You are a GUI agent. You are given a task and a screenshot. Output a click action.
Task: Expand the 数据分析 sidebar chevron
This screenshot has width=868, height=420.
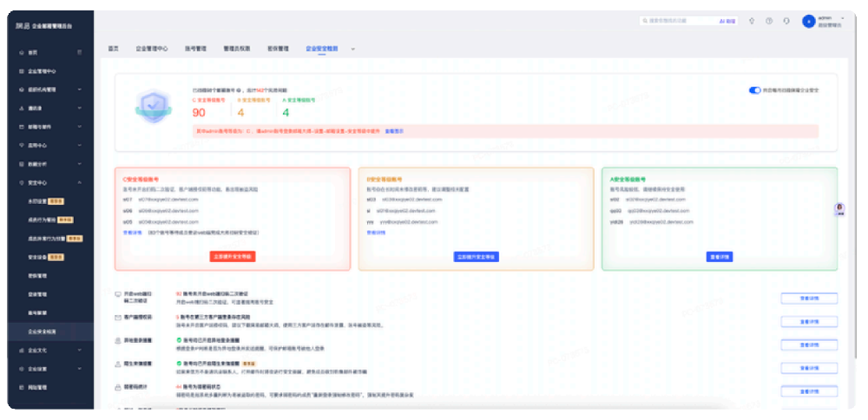pos(80,164)
